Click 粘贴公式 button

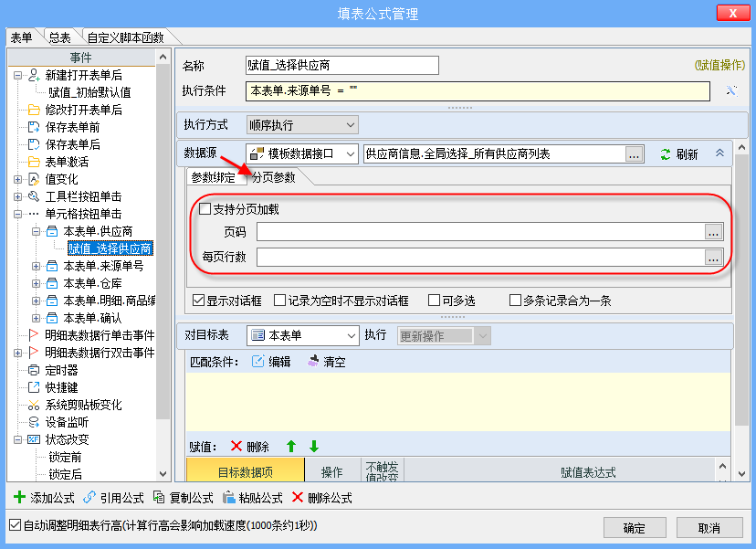[x=252, y=498]
